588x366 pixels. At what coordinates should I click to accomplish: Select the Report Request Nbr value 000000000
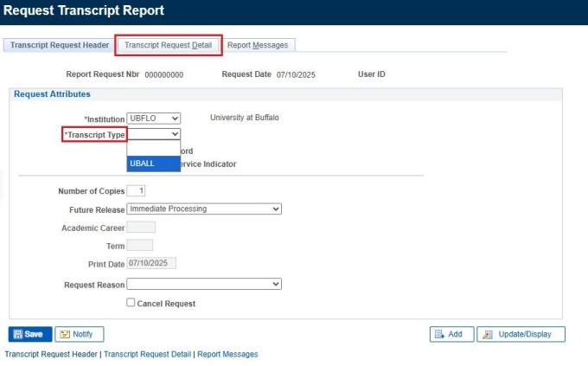[x=164, y=74]
